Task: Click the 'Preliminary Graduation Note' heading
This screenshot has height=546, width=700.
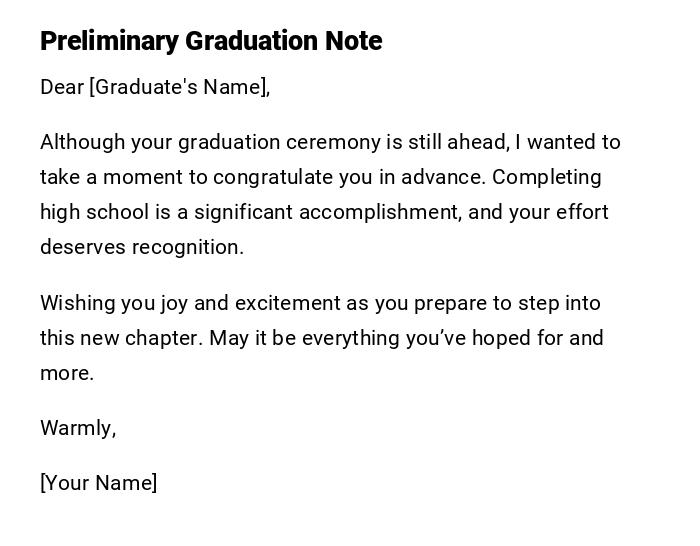Action: pos(211,41)
